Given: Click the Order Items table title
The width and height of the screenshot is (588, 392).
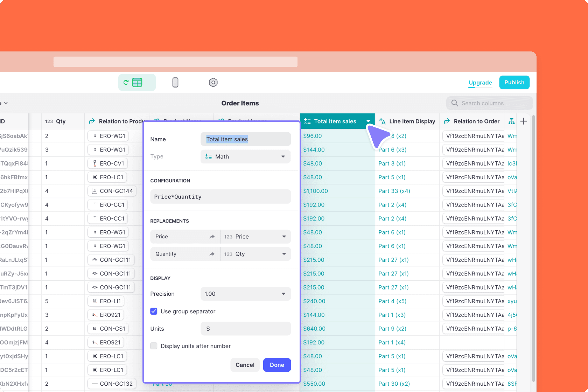Looking at the screenshot, I should click(x=240, y=103).
